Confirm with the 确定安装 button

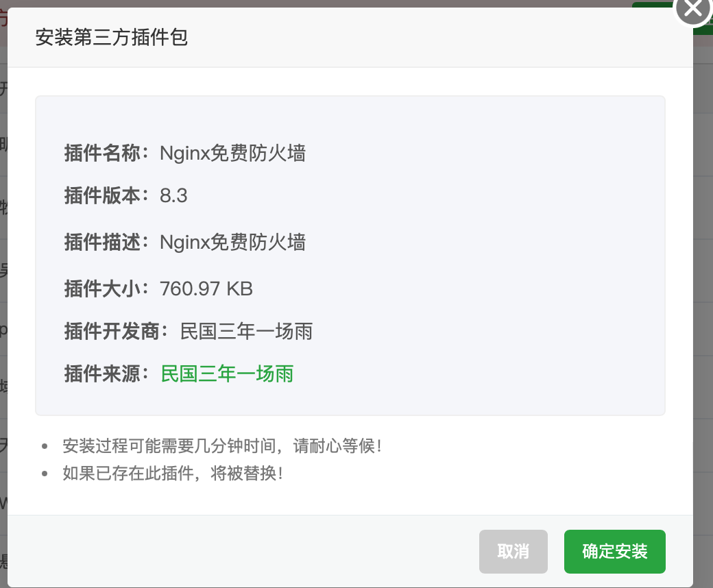615,551
